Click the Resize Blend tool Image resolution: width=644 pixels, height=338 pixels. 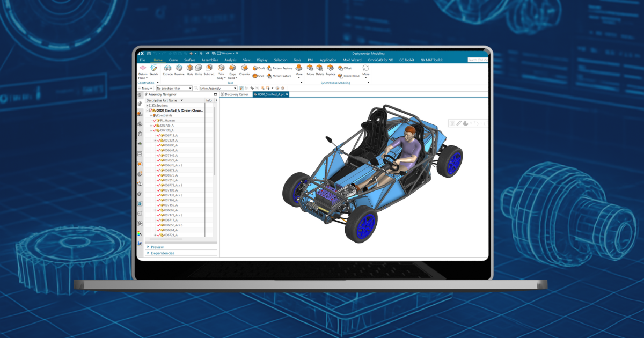point(349,76)
